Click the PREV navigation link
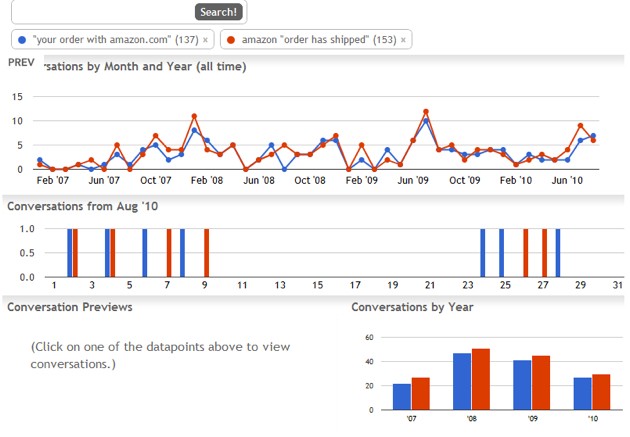This screenshot has height=437, width=630. point(21,63)
